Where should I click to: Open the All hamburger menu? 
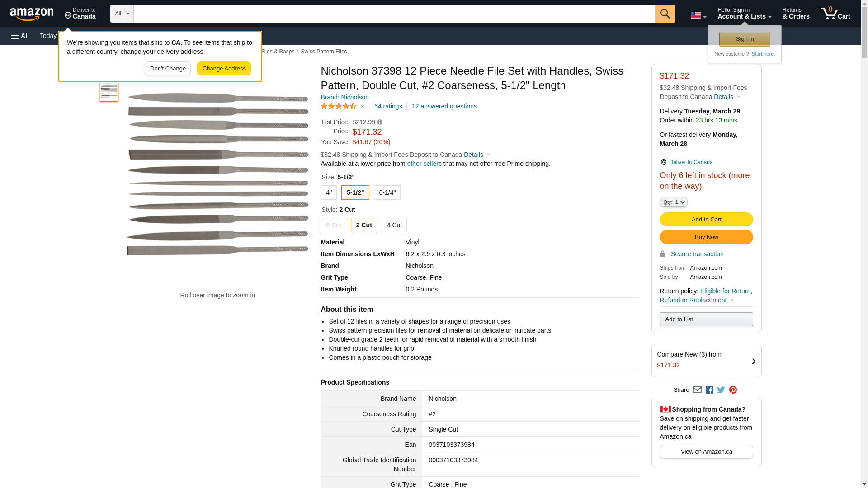click(x=20, y=36)
